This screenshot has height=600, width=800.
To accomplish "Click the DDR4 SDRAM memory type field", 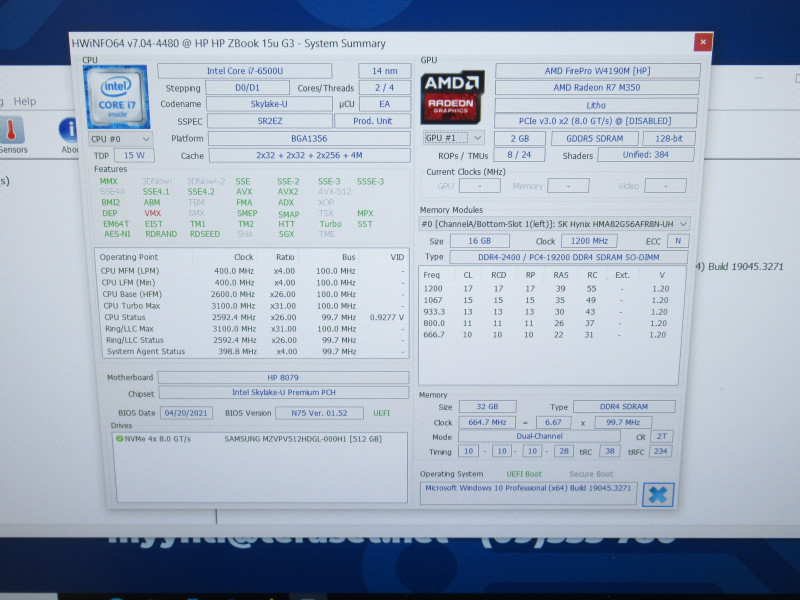I will [x=624, y=407].
